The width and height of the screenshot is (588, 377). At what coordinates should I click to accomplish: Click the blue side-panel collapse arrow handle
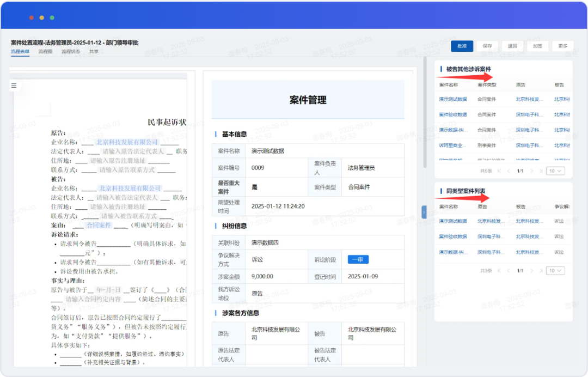(424, 212)
